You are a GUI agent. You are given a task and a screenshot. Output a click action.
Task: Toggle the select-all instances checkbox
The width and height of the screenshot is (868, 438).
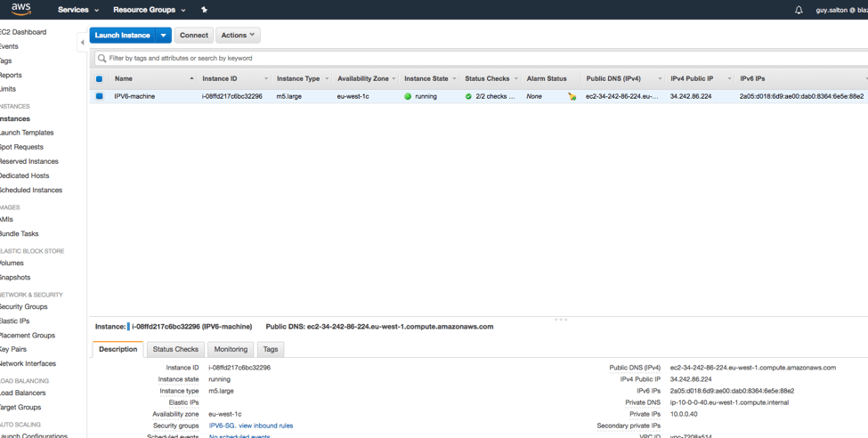pyautogui.click(x=100, y=78)
